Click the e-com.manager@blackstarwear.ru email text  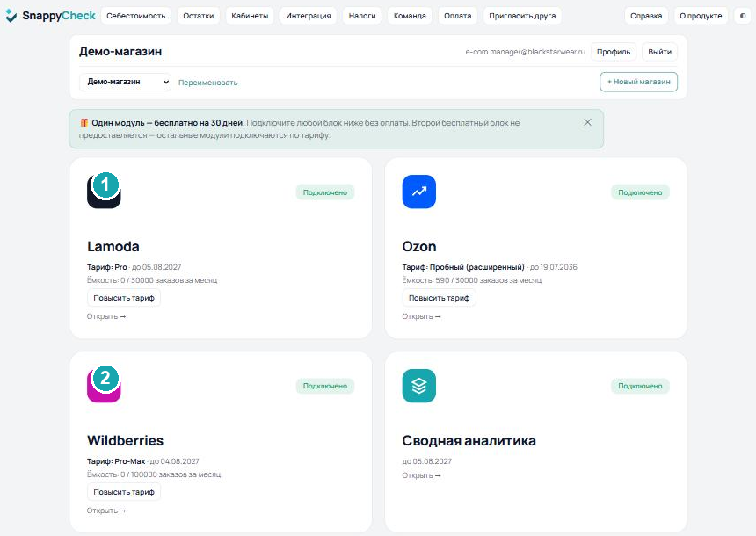tap(525, 52)
